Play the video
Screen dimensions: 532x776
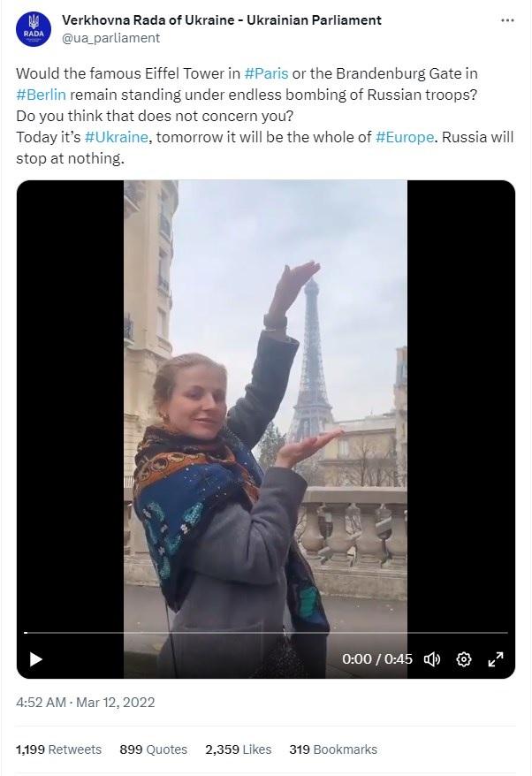[35, 659]
